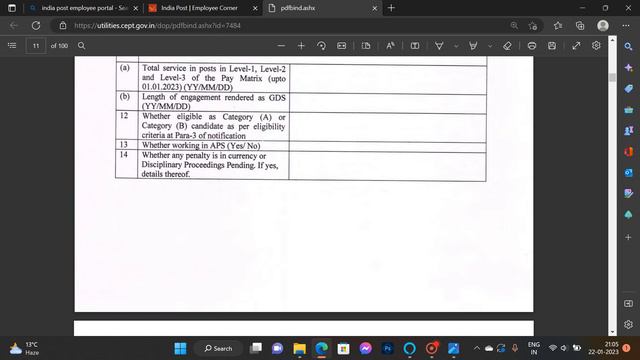Open Edge Settings and more menu

click(x=626, y=25)
